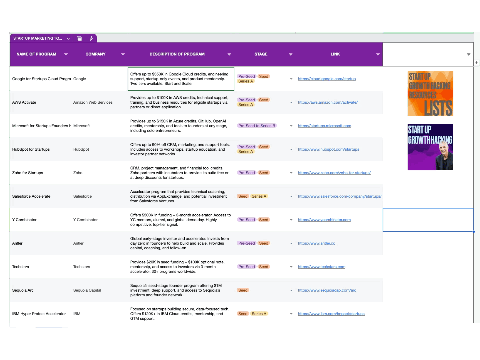Open the Link column header dropdown
The height and width of the screenshot is (360, 480).
coord(378,54)
